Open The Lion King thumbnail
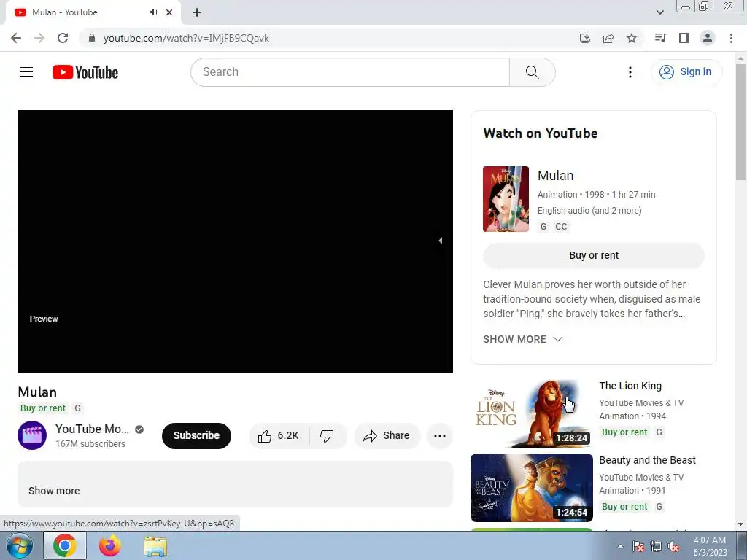Image resolution: width=747 pixels, height=560 pixels. pyautogui.click(x=532, y=413)
